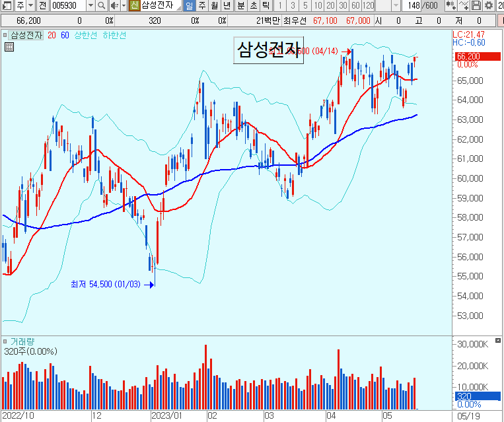504x422 pixels.
Task: Save chart with floppy disk icon
Action: pos(476,5)
